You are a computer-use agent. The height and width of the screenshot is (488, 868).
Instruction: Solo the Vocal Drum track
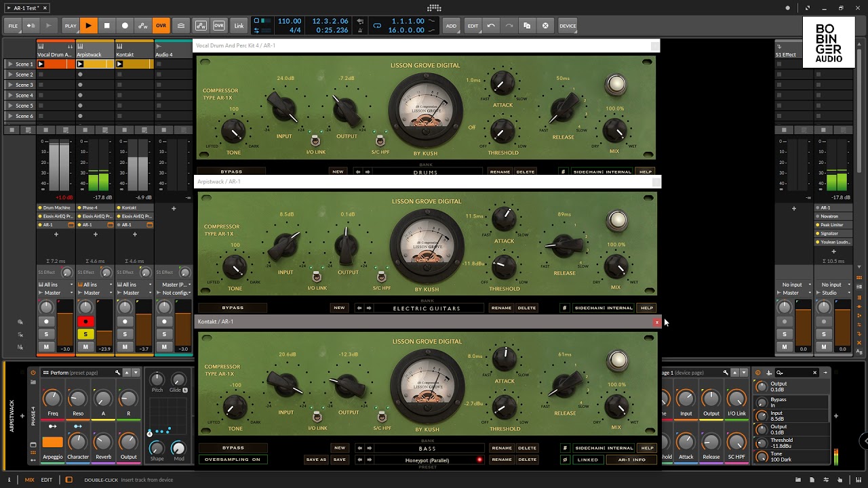click(x=46, y=334)
